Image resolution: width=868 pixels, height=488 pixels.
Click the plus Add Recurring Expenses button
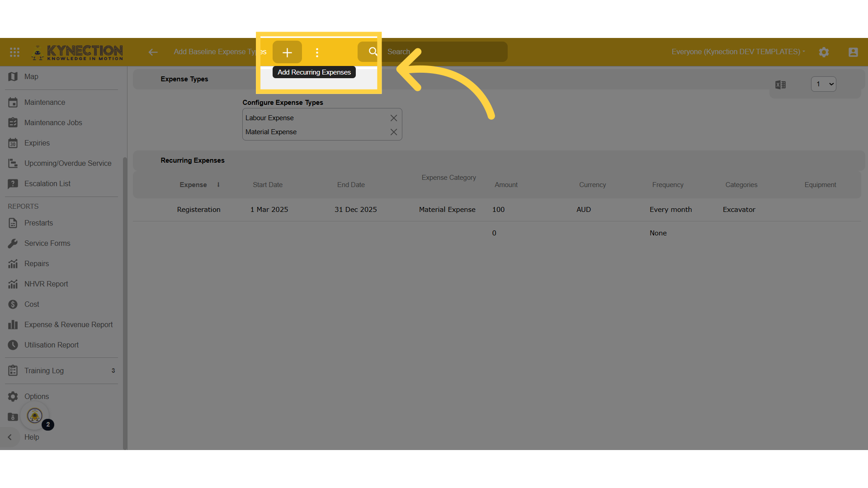287,52
